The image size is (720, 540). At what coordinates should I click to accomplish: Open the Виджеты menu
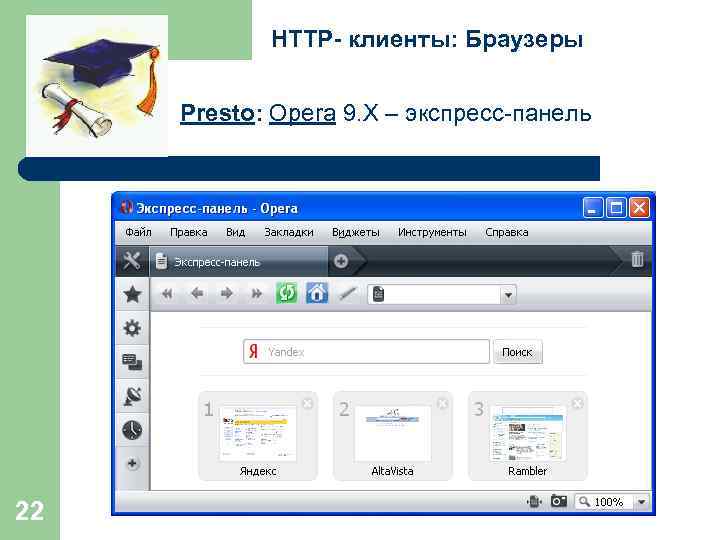tap(355, 232)
